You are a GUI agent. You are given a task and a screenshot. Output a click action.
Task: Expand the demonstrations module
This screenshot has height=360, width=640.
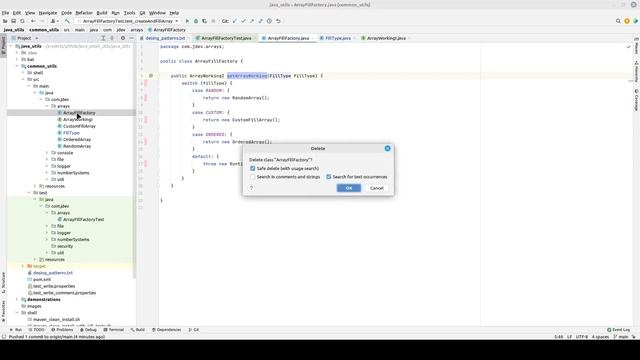click(x=17, y=300)
